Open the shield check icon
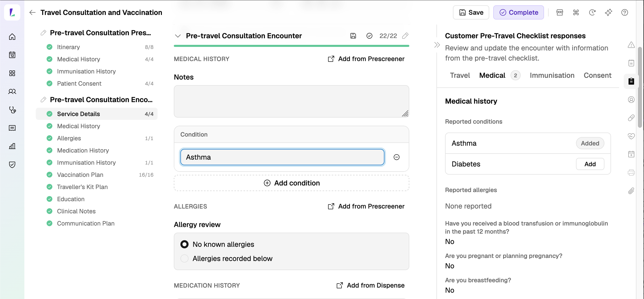The width and height of the screenshot is (644, 299). (x=12, y=165)
